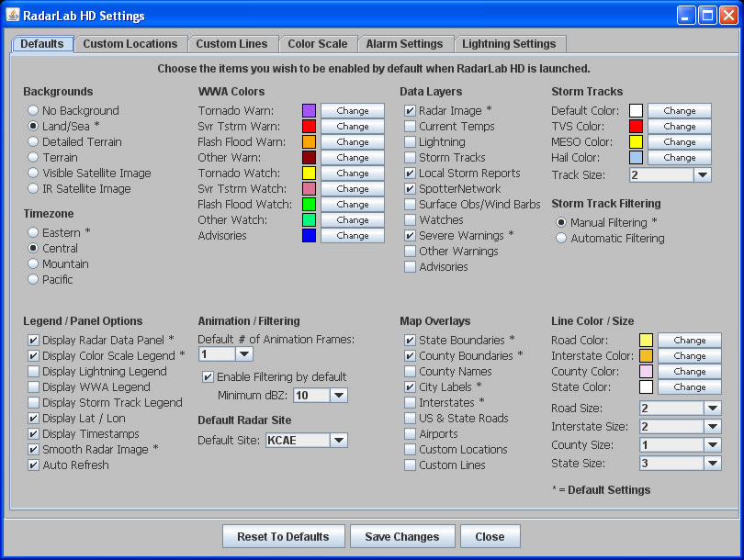The width and height of the screenshot is (744, 560).
Task: Click the County Color pink swatch
Action: 646,371
